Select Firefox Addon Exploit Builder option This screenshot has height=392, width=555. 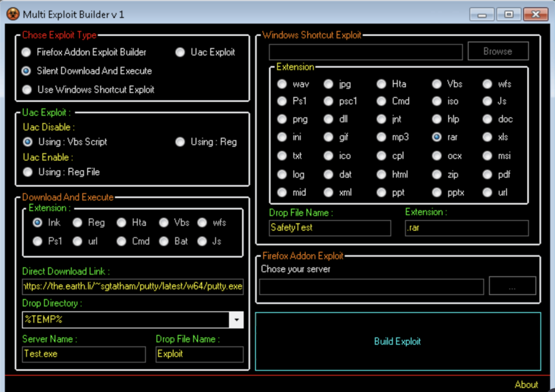(26, 53)
